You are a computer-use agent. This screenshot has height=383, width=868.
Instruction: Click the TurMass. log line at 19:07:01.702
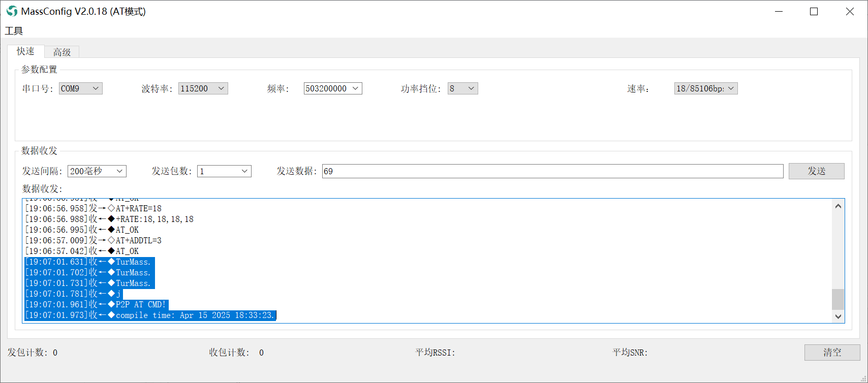coord(88,272)
